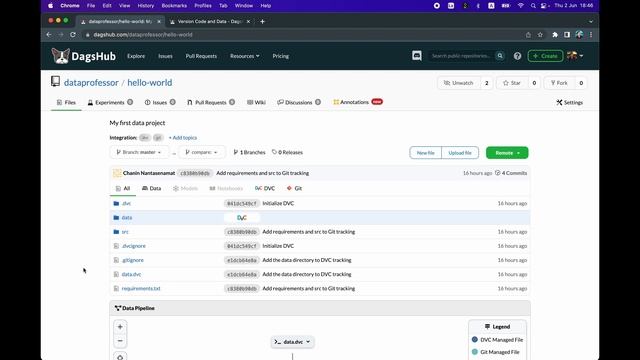Open the 1 Branches link
This screenshot has height=360, width=640.
tap(249, 152)
